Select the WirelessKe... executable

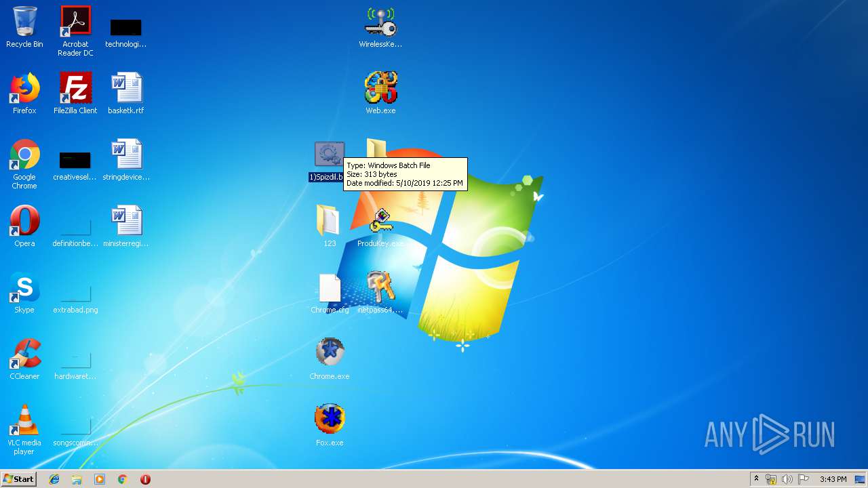(380, 27)
